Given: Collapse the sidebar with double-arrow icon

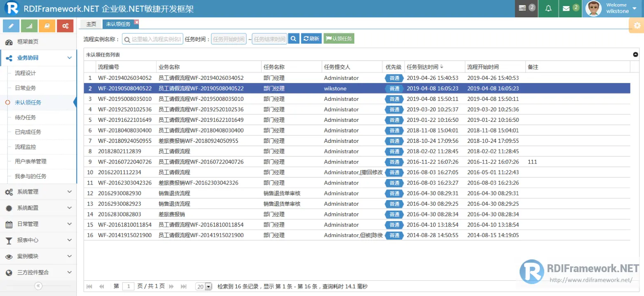Looking at the screenshot, I should (x=38, y=286).
